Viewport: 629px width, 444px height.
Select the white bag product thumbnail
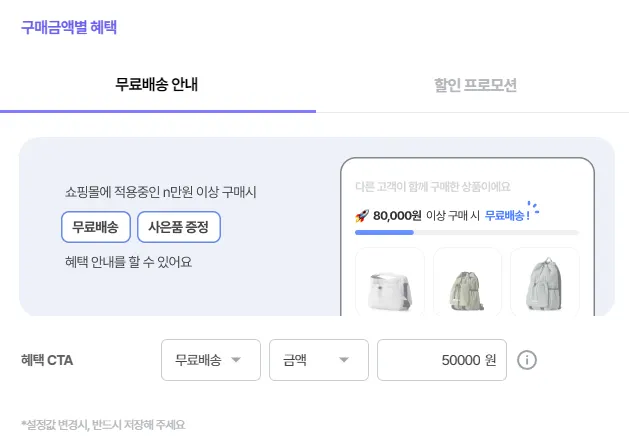click(390, 282)
